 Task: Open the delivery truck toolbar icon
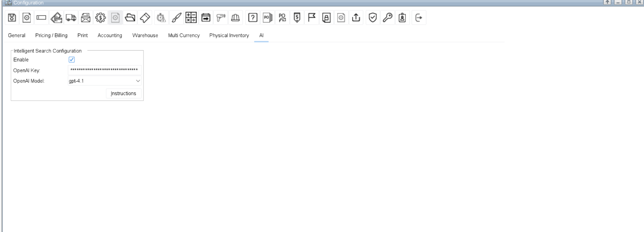[x=71, y=18]
